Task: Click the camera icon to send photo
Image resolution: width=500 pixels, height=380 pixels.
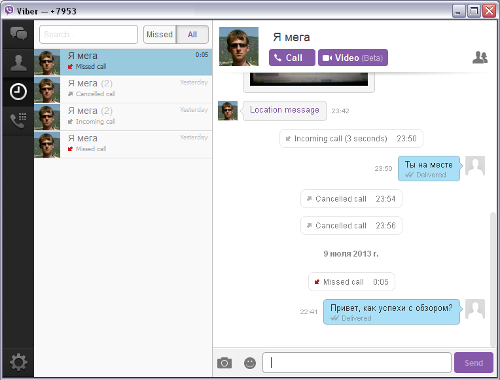Action: click(x=224, y=363)
